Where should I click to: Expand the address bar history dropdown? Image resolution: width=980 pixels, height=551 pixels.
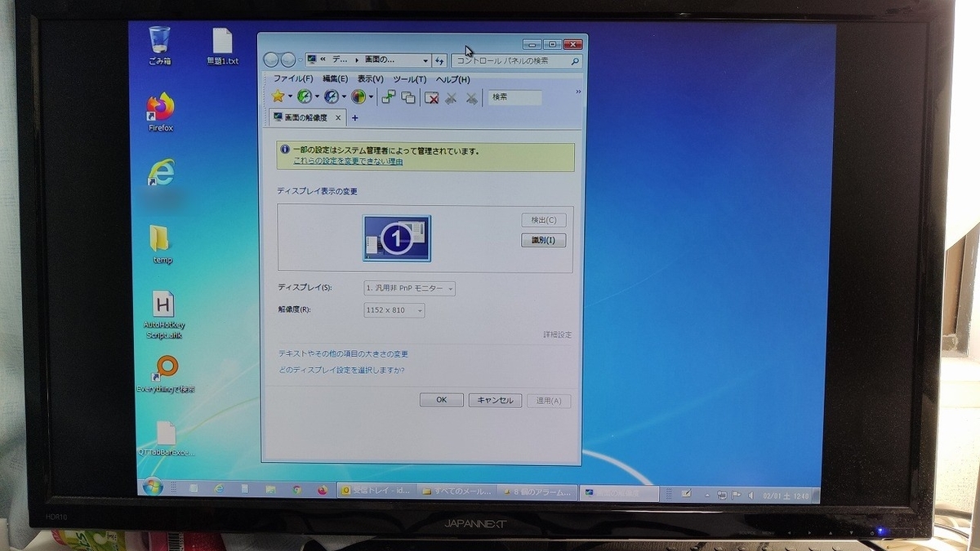[x=425, y=60]
